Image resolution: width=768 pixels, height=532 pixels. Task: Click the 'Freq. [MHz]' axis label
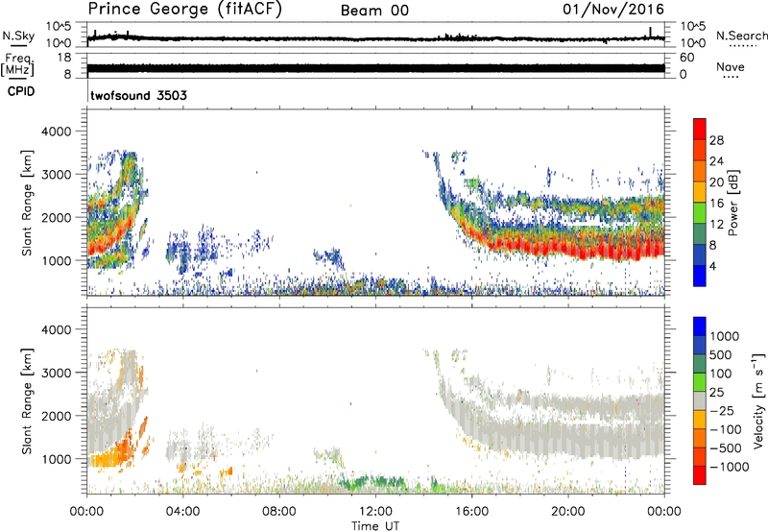17,64
